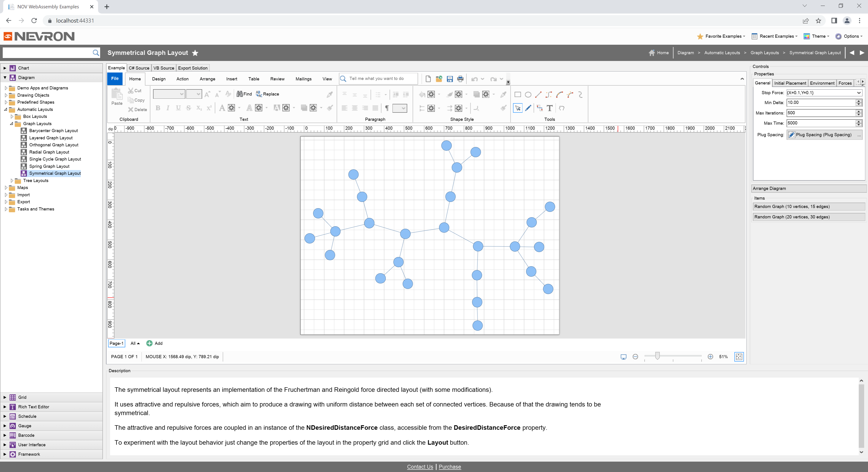Click the zoom-to-fit icon in the status bar

(x=739, y=357)
